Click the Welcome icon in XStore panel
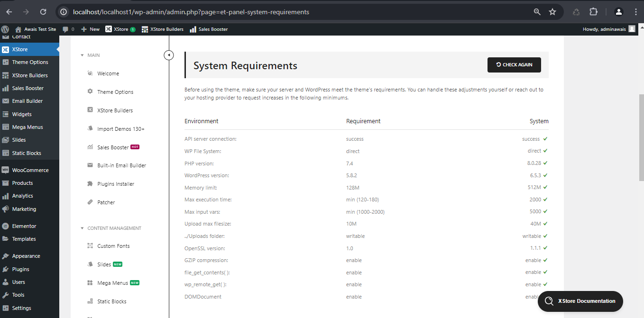 90,73
